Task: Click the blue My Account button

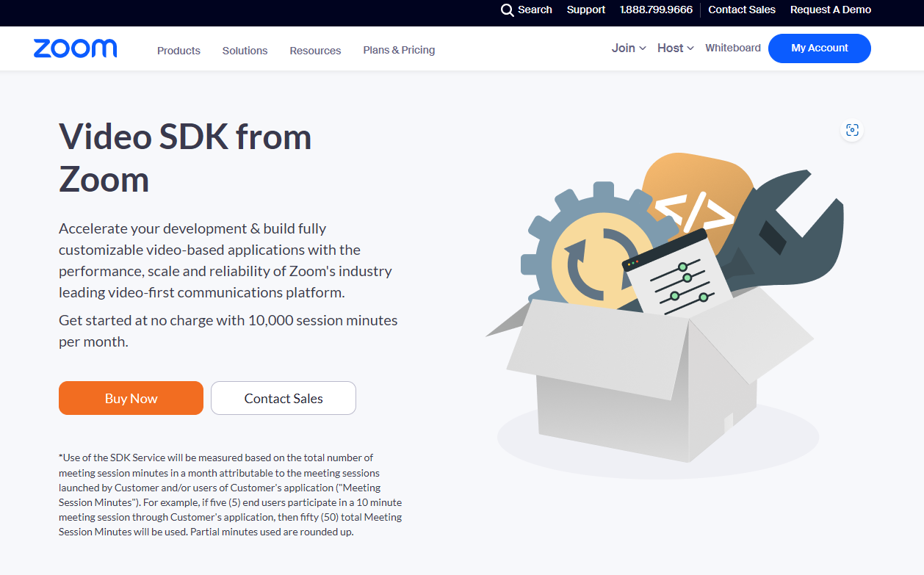Action: pos(819,48)
